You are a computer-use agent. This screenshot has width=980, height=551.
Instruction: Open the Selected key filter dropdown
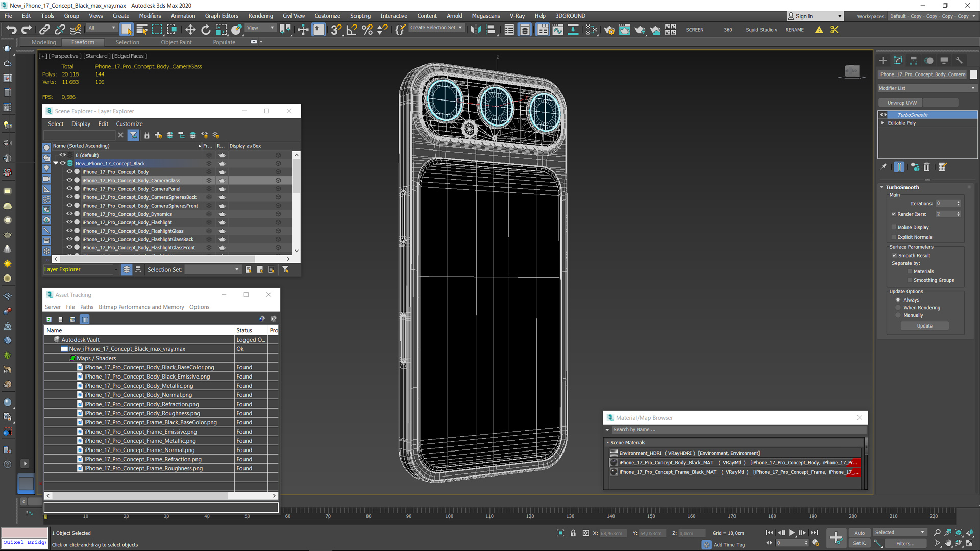coord(900,532)
